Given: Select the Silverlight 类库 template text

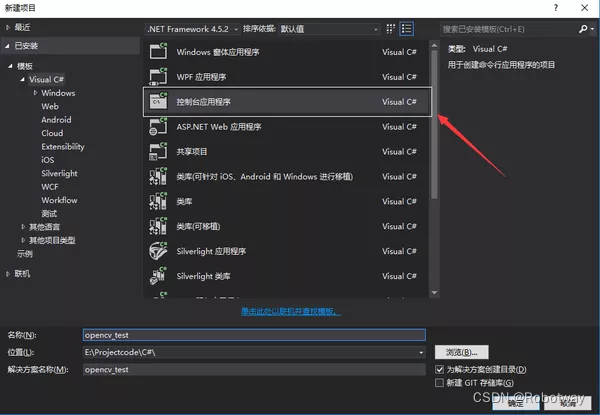Looking at the screenshot, I should click(x=204, y=276).
